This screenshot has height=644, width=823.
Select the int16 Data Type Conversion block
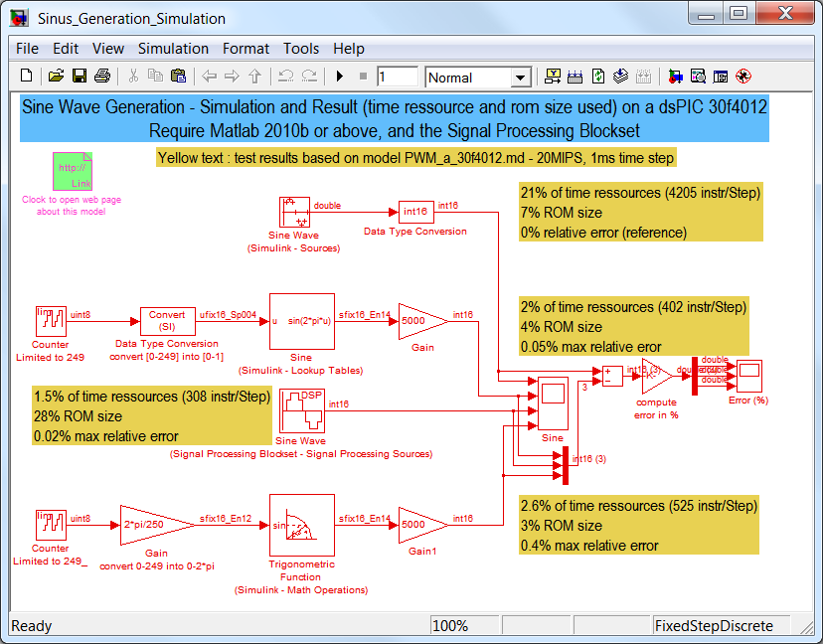click(415, 212)
